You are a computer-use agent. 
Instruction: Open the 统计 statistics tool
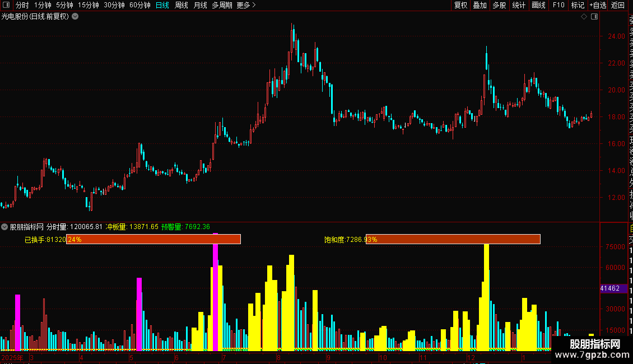click(519, 5)
